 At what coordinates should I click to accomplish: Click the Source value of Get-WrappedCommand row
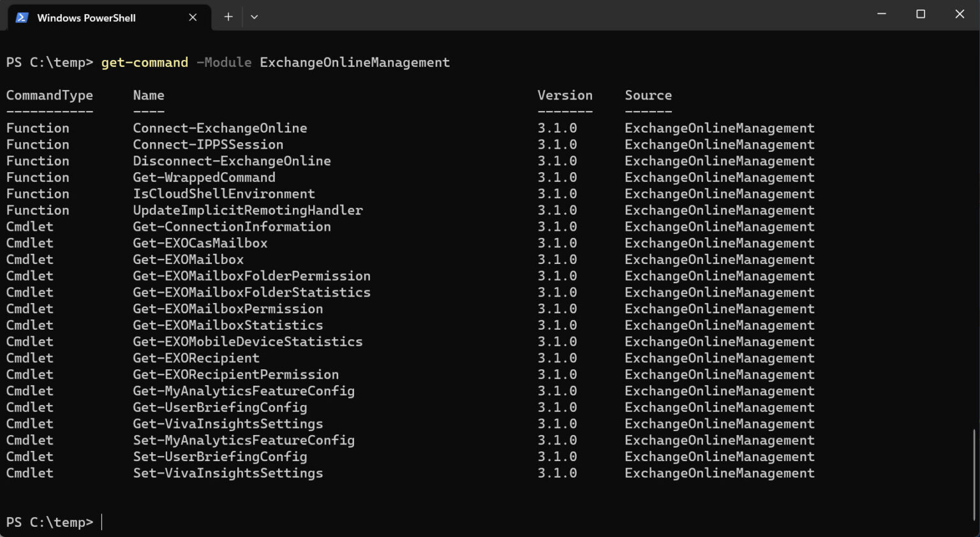tap(720, 177)
